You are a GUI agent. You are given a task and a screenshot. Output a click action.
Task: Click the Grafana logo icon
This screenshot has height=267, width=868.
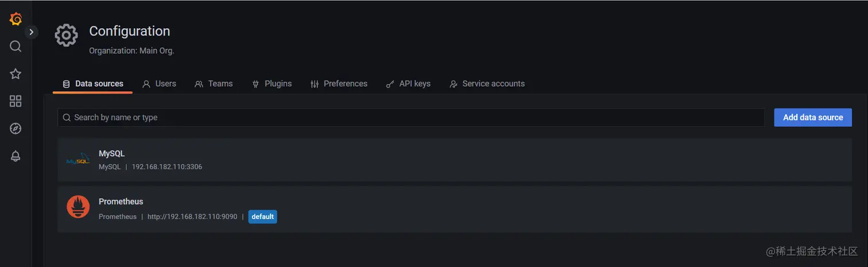(x=16, y=19)
